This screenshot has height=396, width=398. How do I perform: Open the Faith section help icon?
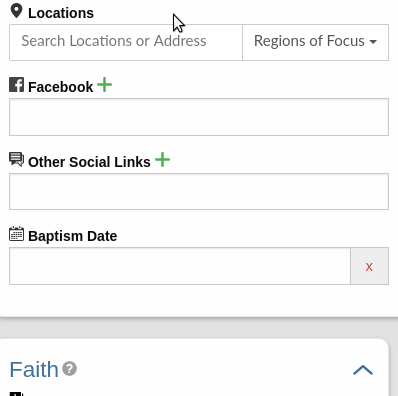[x=70, y=369]
